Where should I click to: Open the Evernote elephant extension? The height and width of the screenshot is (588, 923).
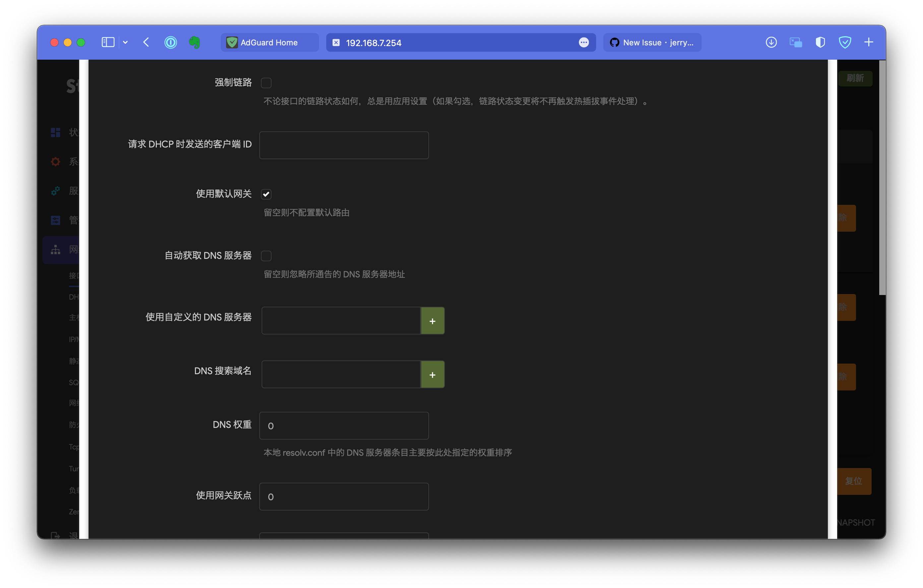(195, 42)
